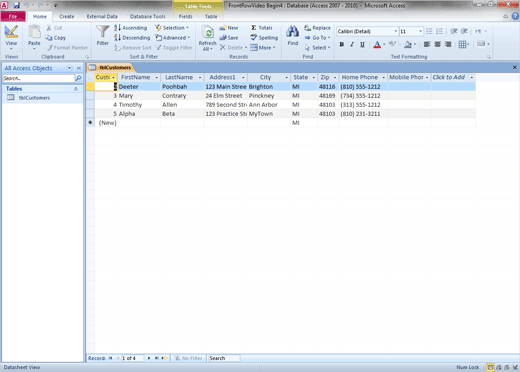Select the tblCustomers document tab
This screenshot has width=520, height=372.
click(x=111, y=68)
